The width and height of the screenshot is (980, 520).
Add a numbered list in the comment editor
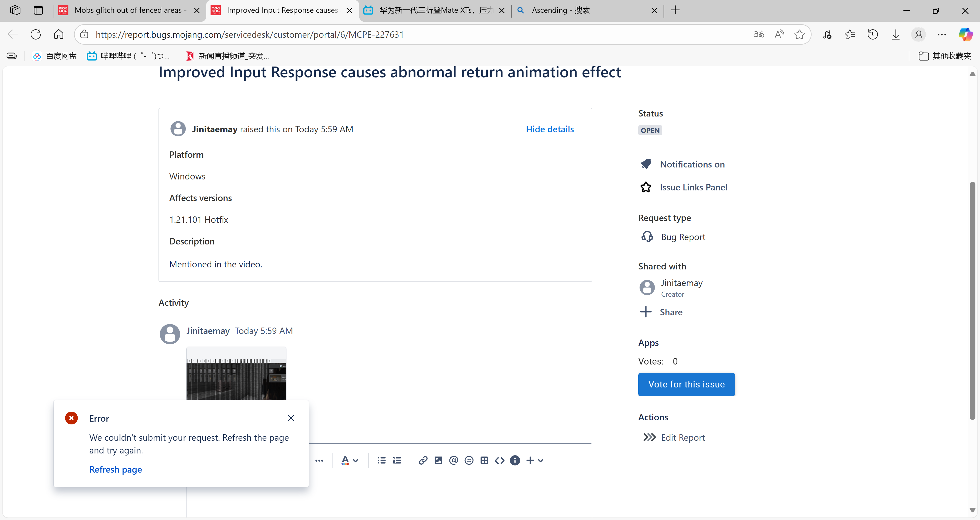397,460
